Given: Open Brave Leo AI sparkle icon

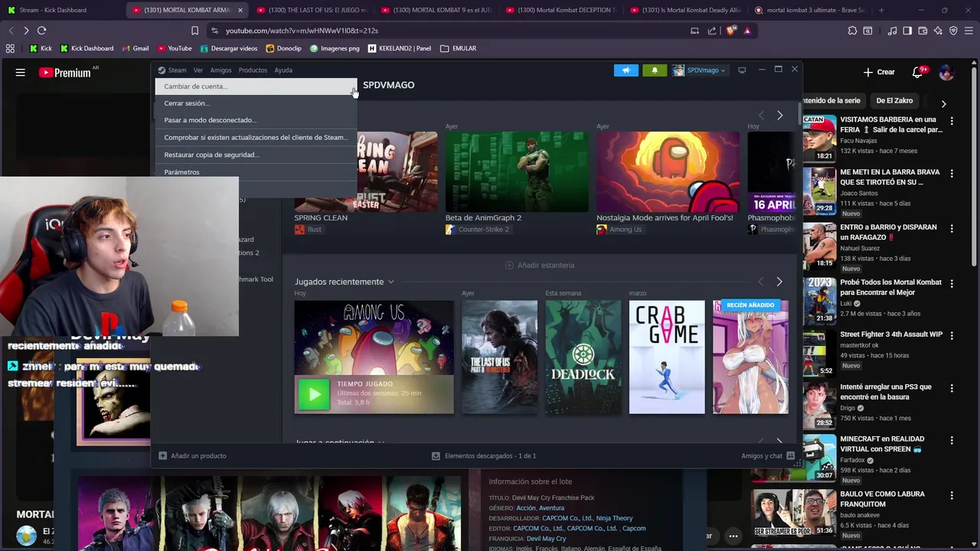Looking at the screenshot, I should tap(938, 31).
